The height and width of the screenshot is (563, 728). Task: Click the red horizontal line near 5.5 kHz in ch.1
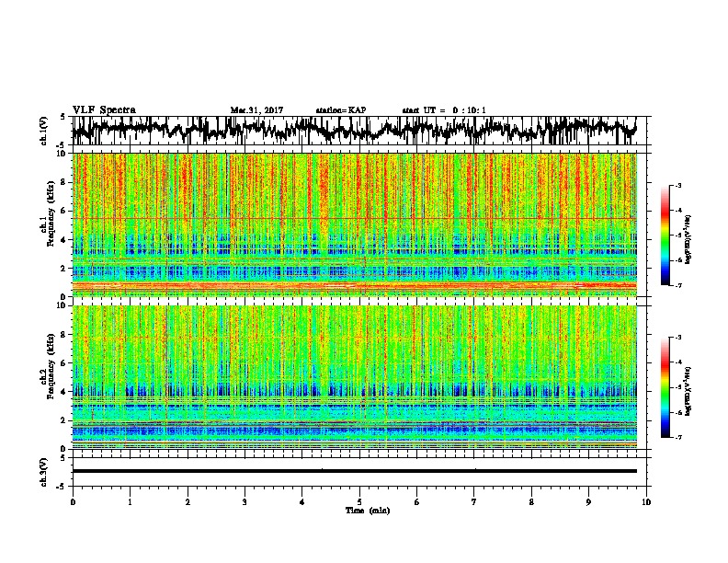pos(354,218)
